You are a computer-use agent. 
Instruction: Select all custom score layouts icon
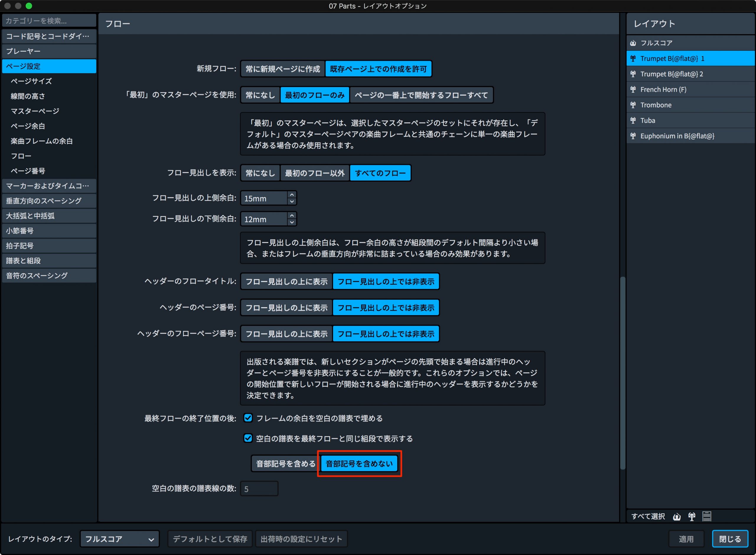(707, 516)
